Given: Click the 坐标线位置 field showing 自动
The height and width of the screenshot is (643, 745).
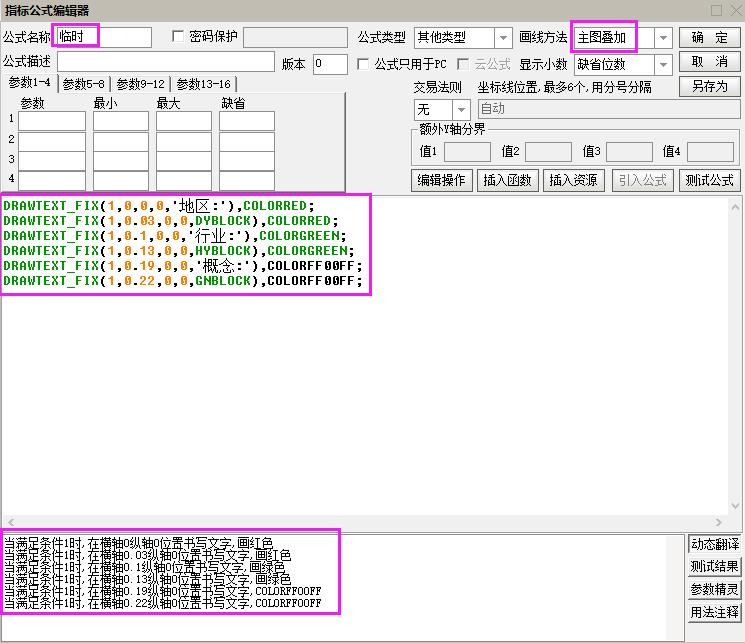Looking at the screenshot, I should [609, 109].
